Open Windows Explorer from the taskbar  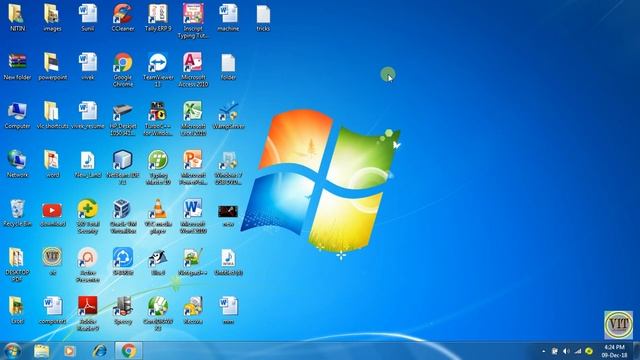pyautogui.click(x=41, y=351)
